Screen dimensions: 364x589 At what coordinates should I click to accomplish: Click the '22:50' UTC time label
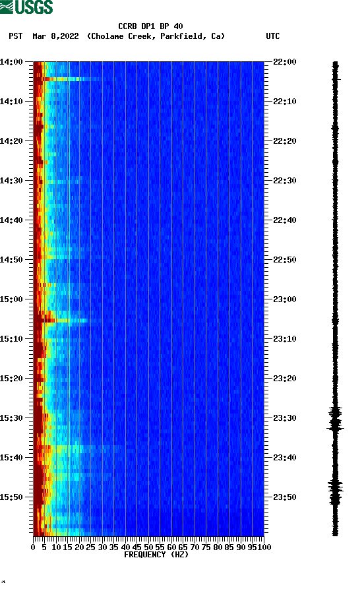tap(284, 260)
